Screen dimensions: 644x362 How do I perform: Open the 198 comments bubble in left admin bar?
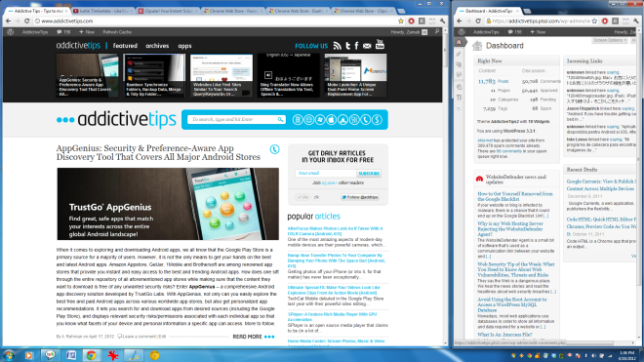(64, 32)
